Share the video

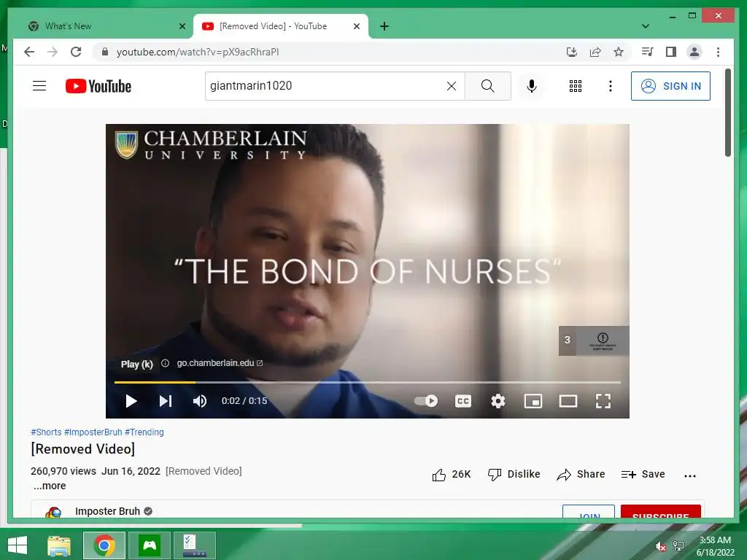click(x=581, y=474)
